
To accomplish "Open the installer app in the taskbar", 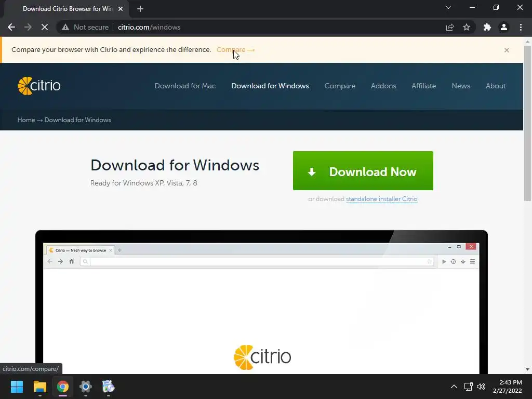I will pos(108,387).
